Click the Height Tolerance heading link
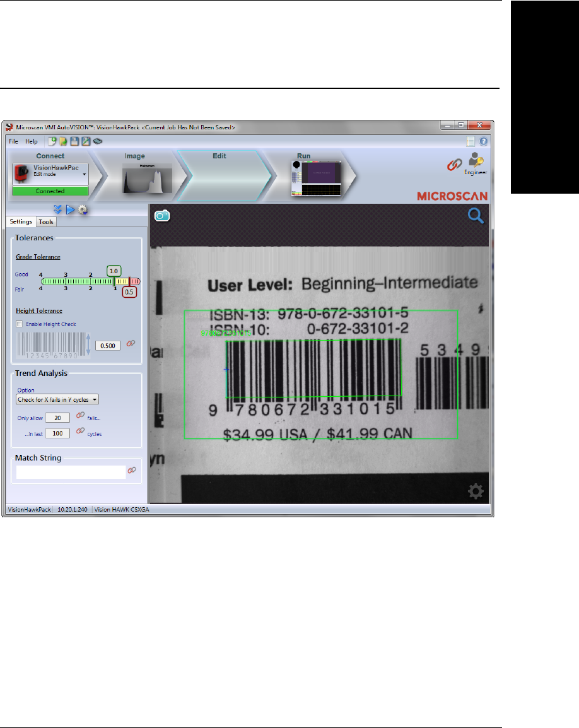The width and height of the screenshot is (579, 728). pyautogui.click(x=39, y=310)
